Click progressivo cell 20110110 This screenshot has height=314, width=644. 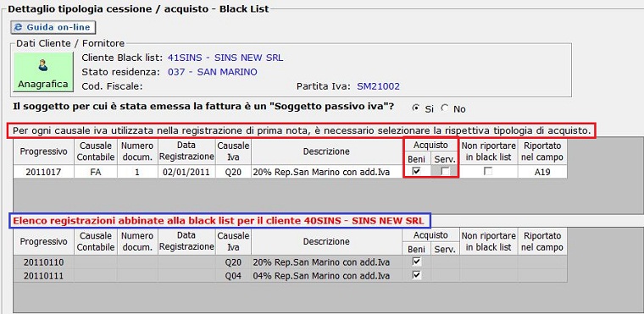(x=43, y=262)
